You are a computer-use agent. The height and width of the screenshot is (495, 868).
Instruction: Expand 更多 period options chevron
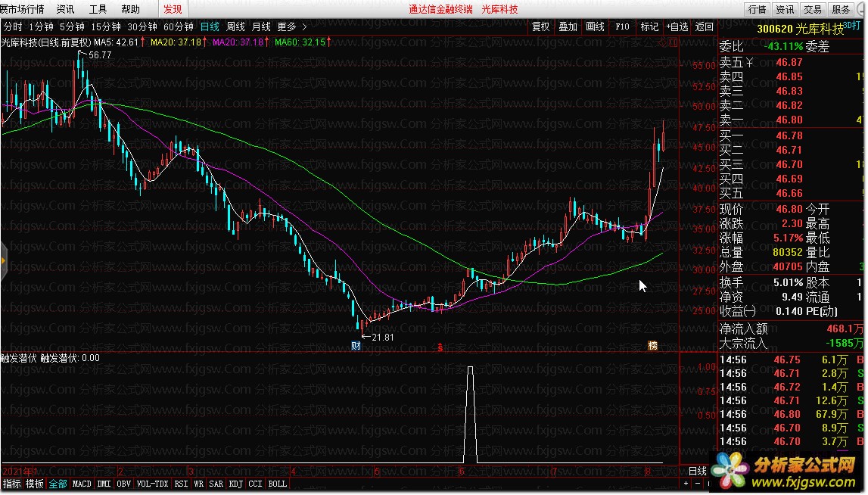pos(304,26)
